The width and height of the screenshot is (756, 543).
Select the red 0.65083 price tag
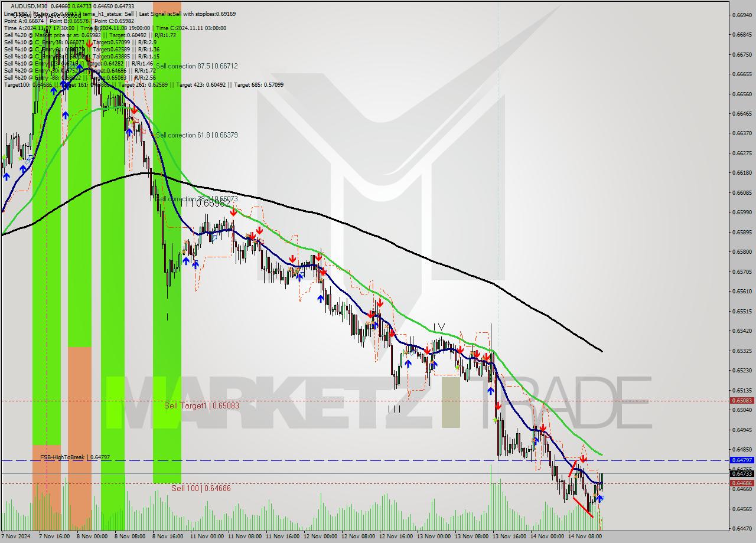(x=742, y=400)
